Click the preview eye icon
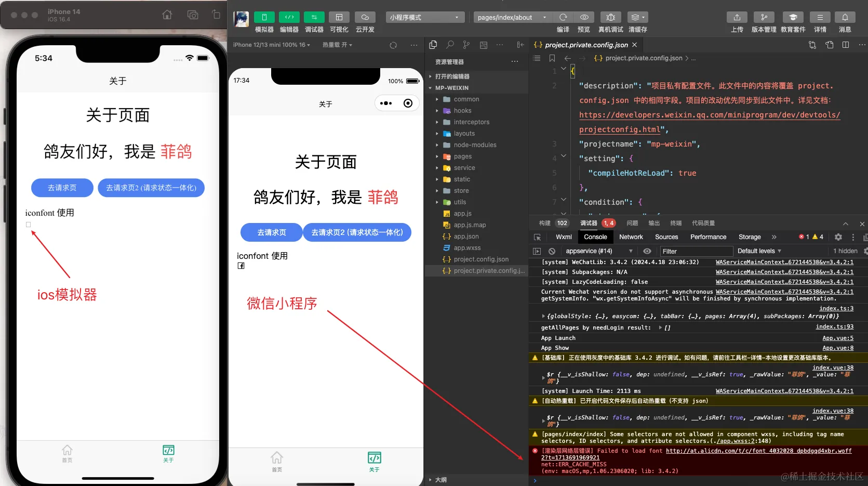Viewport: 868px width, 486px height. [x=584, y=17]
